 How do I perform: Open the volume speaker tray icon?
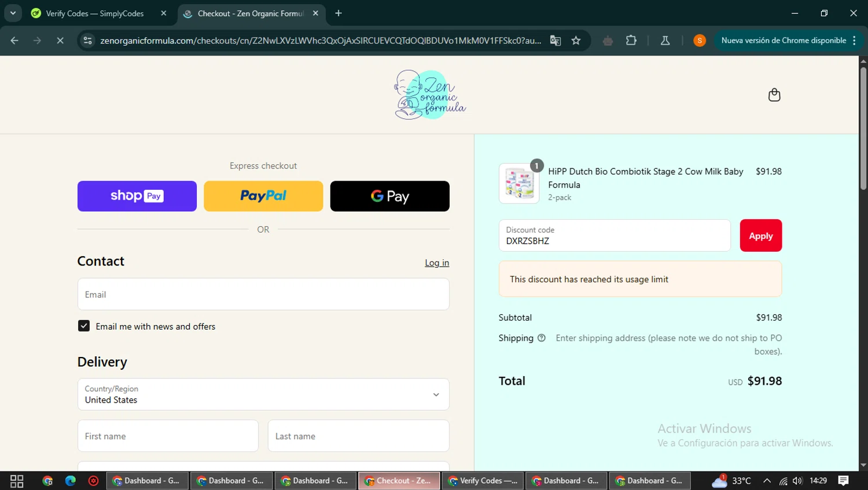click(x=797, y=481)
